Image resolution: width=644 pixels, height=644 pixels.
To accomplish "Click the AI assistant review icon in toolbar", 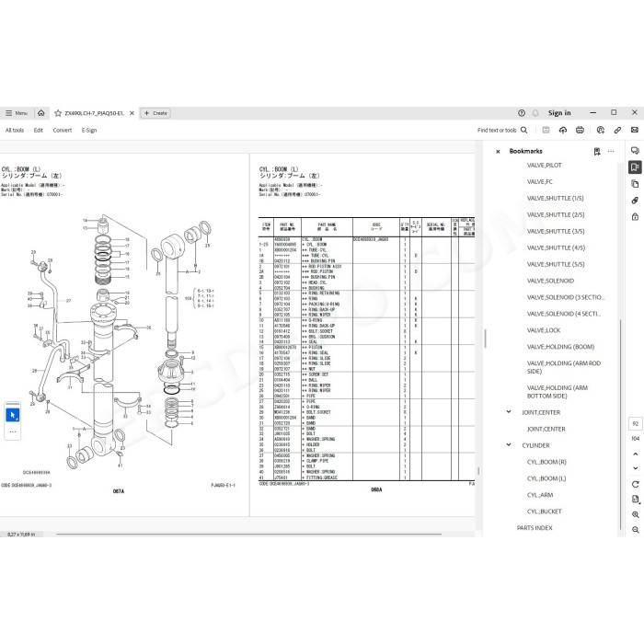I will [x=601, y=131].
